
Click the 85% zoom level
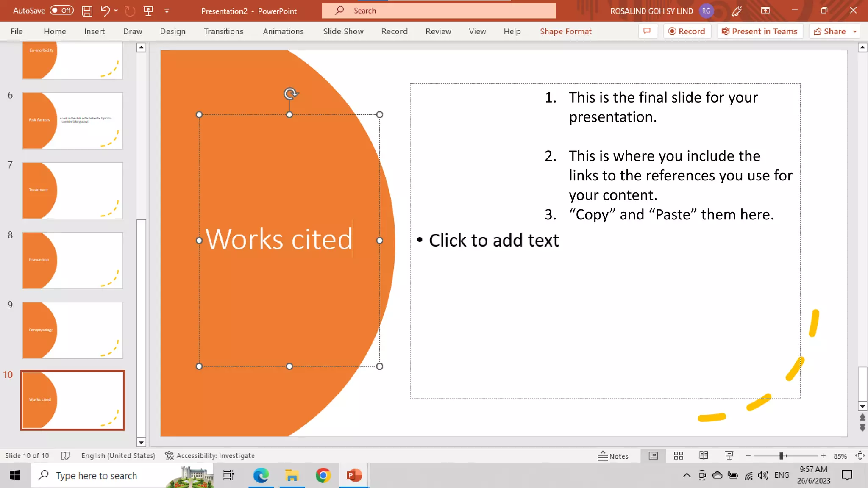(840, 456)
